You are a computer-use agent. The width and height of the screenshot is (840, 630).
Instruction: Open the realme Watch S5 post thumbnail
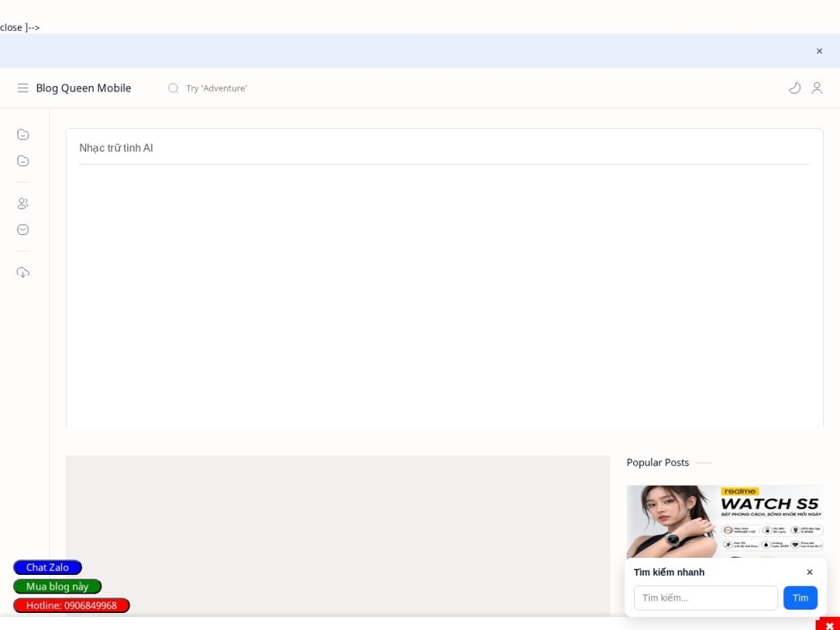coord(725,522)
